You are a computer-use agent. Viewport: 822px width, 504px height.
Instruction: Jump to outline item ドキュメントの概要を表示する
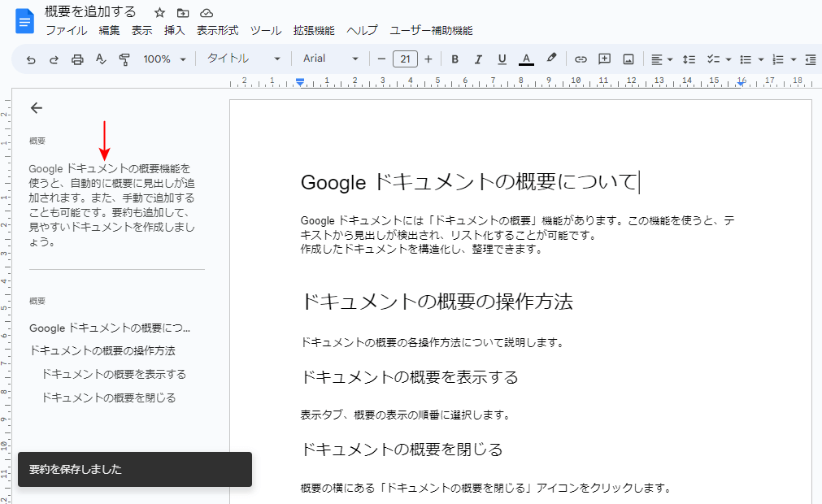[114, 374]
